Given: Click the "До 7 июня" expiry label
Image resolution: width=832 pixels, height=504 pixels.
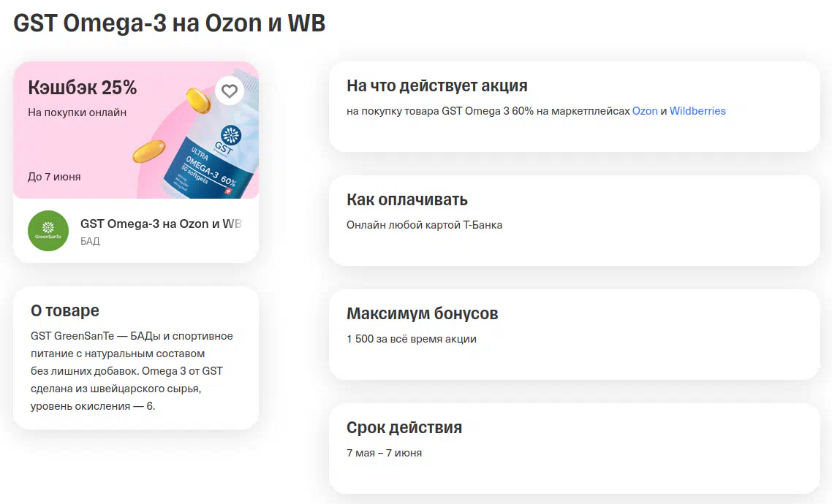Looking at the screenshot, I should tap(54, 177).
